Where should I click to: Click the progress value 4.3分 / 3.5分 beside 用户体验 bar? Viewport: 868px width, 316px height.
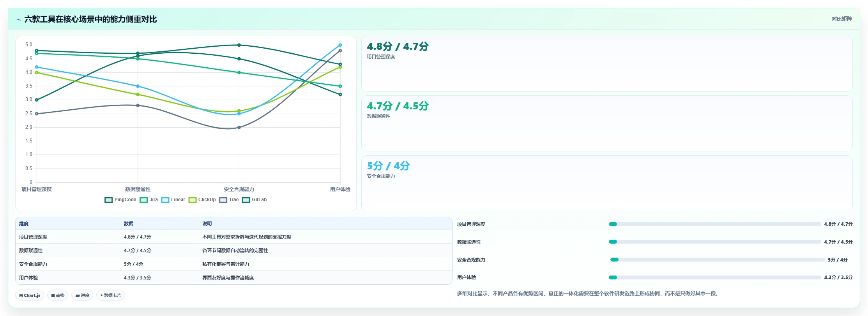click(x=838, y=277)
